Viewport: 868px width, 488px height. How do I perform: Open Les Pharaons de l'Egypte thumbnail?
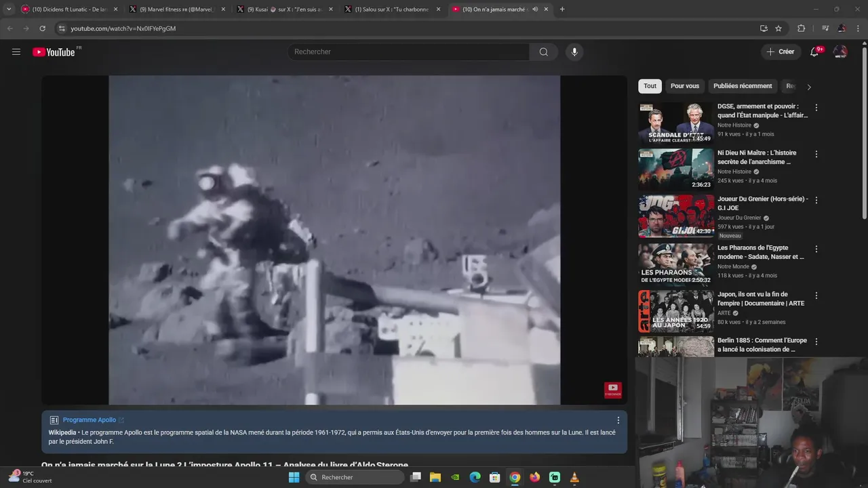[675, 264]
